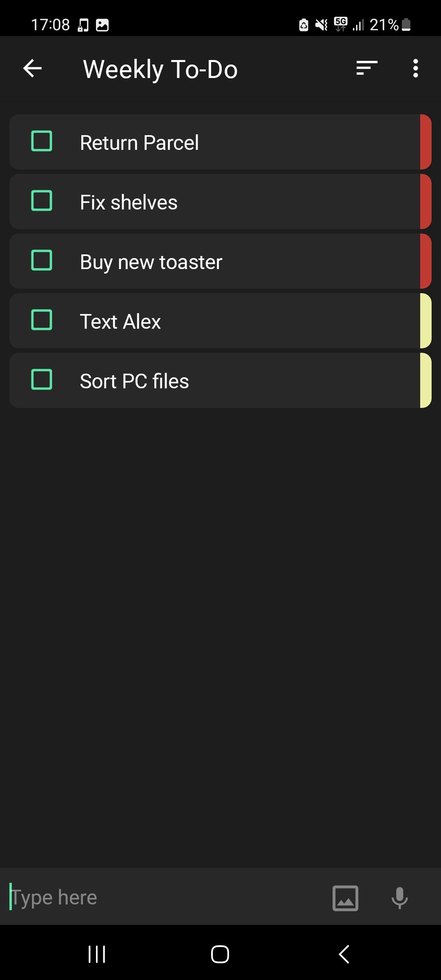The height and width of the screenshot is (980, 441).
Task: Go back using the arrow icon
Action: 32,68
